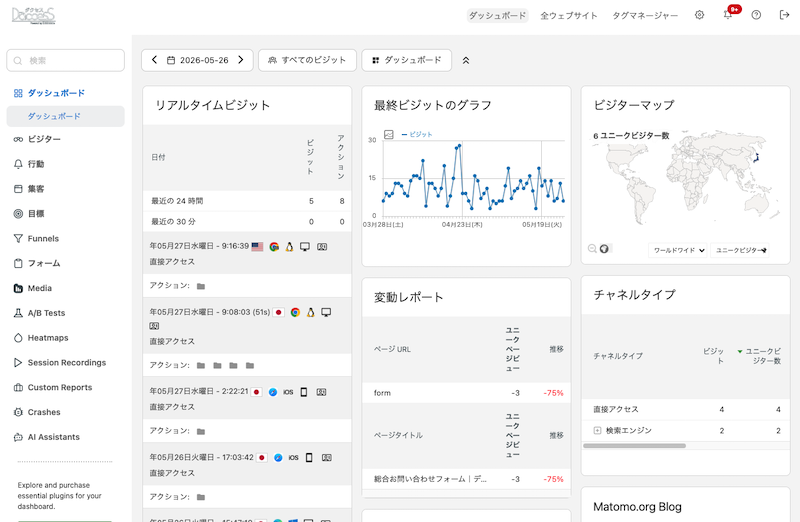The image size is (800, 522).
Task: Click the Daccess logo
Action: [33, 15]
